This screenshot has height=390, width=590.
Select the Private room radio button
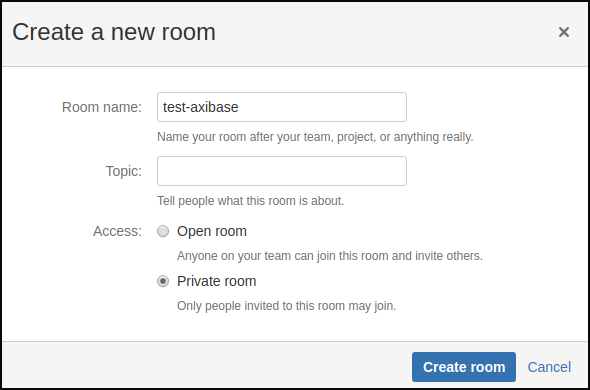[x=163, y=281]
